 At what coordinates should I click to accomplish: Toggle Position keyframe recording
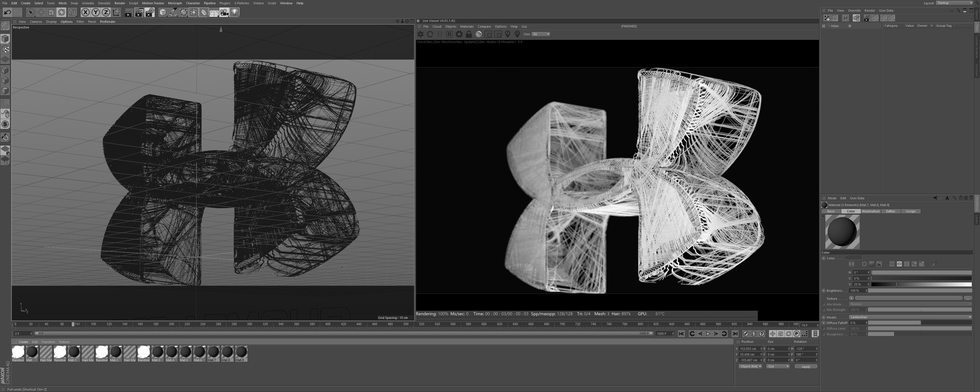tap(772, 334)
